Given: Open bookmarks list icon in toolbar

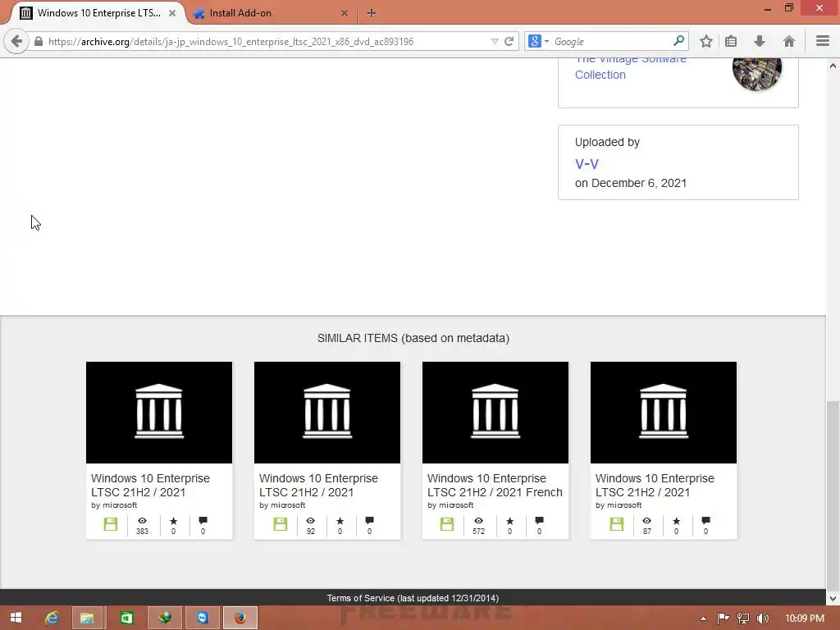Looking at the screenshot, I should point(731,41).
